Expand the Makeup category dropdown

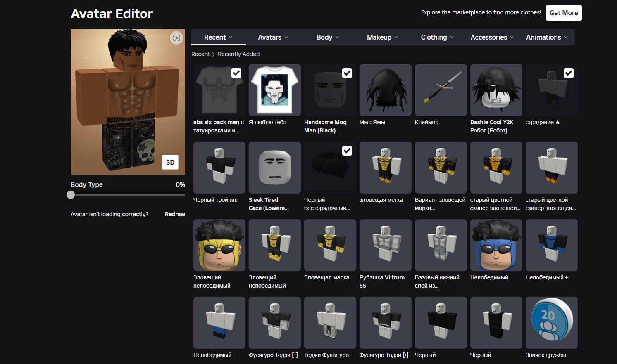point(383,37)
